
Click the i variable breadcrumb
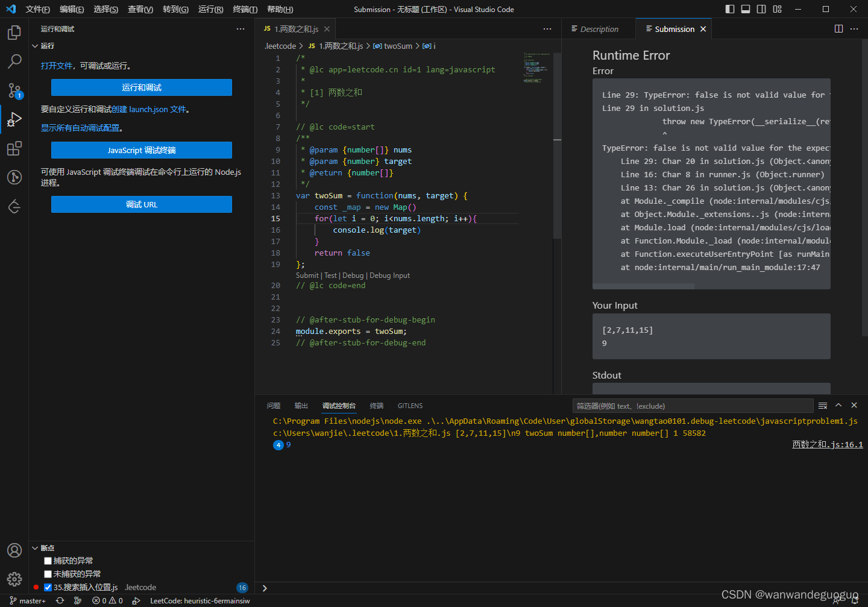pos(429,46)
